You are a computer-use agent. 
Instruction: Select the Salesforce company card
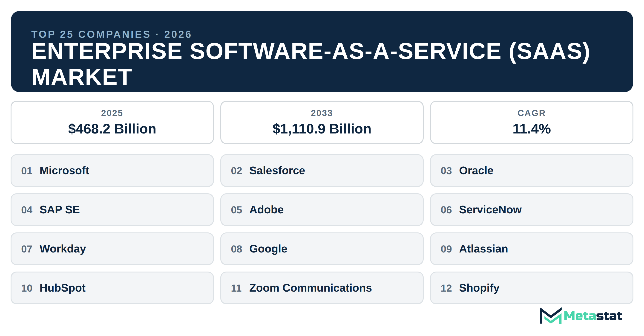(x=322, y=171)
